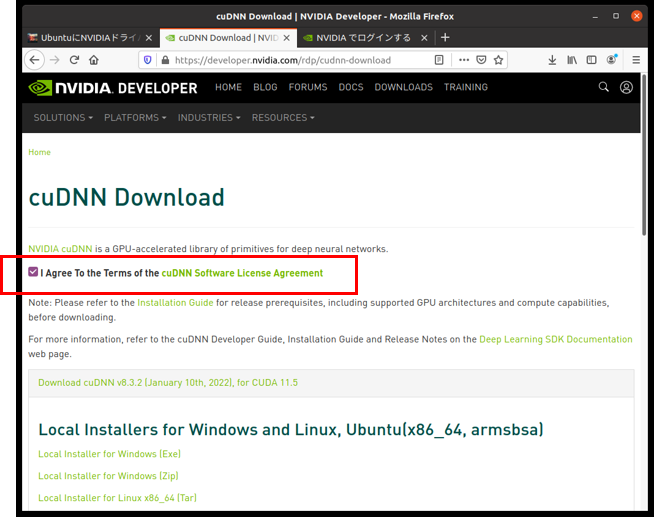Download Local Installer for Linux x86_64 (Tar)

117,498
